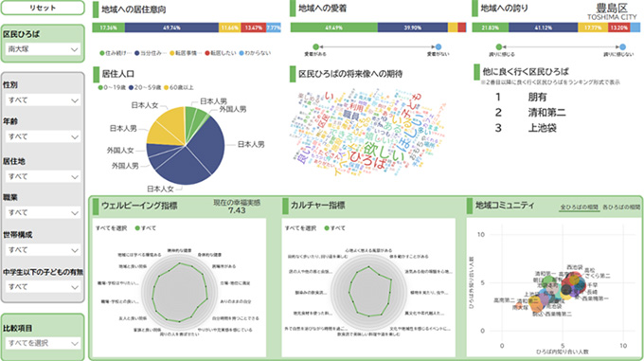The width and height of the screenshot is (644, 361).
Task: Select the 13.20% segment in 地域への誇り bar
Action: [619, 27]
